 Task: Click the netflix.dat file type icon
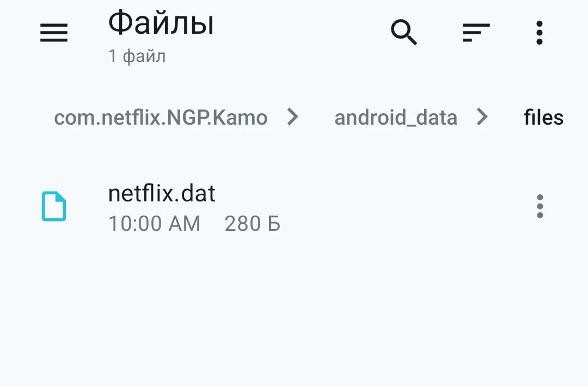pyautogui.click(x=54, y=207)
